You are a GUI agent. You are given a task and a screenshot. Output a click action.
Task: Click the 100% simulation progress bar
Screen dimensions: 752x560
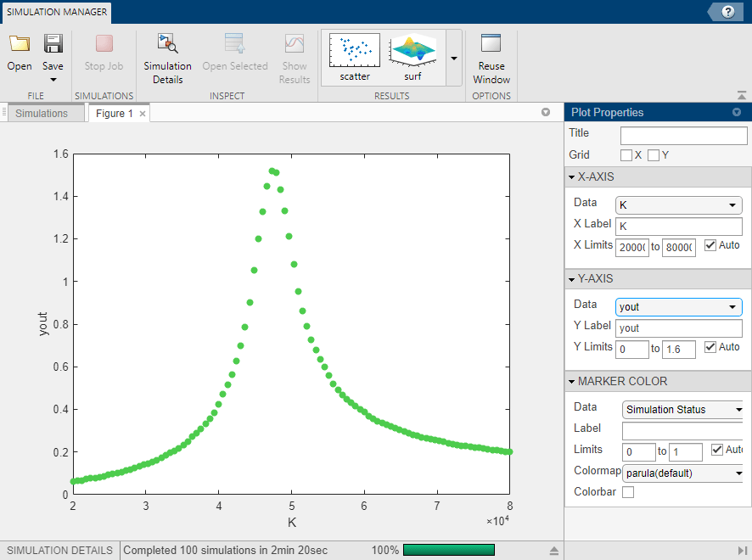pyautogui.click(x=448, y=550)
